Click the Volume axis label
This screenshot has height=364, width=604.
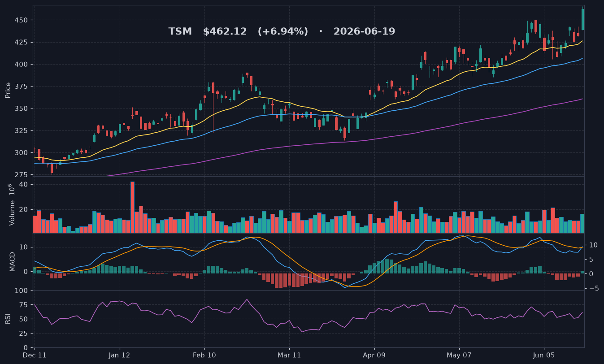pyautogui.click(x=12, y=204)
